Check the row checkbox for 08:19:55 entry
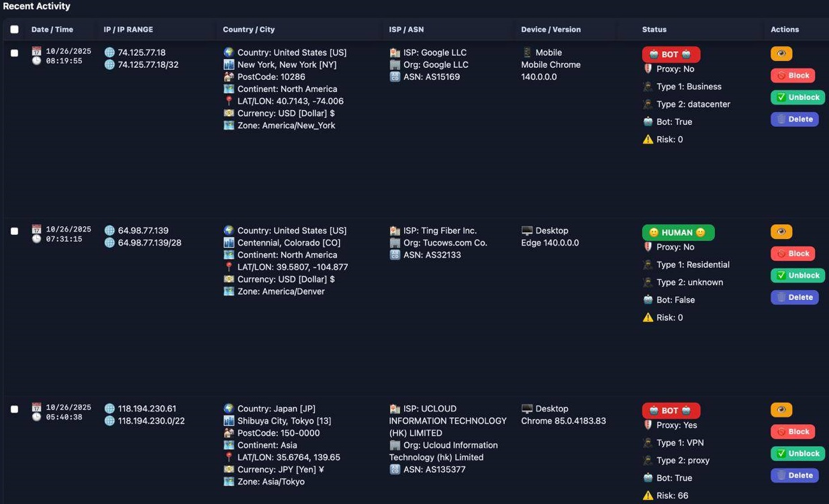This screenshot has width=829, height=504. pyautogui.click(x=15, y=53)
